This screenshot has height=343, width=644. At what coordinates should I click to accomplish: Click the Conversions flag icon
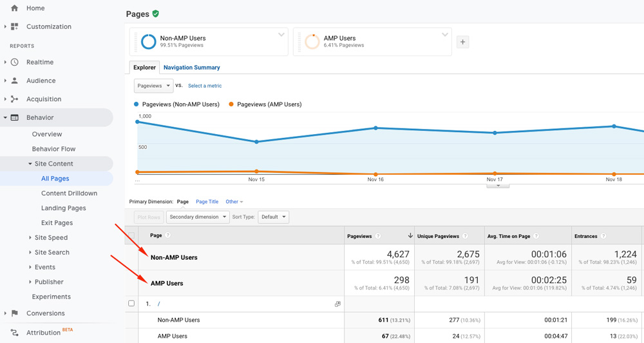pos(14,313)
